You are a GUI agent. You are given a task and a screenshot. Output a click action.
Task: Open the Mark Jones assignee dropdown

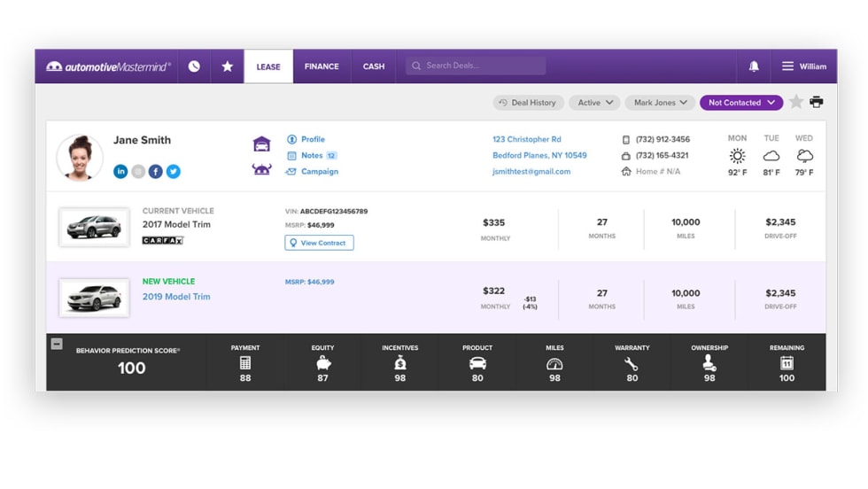point(660,103)
